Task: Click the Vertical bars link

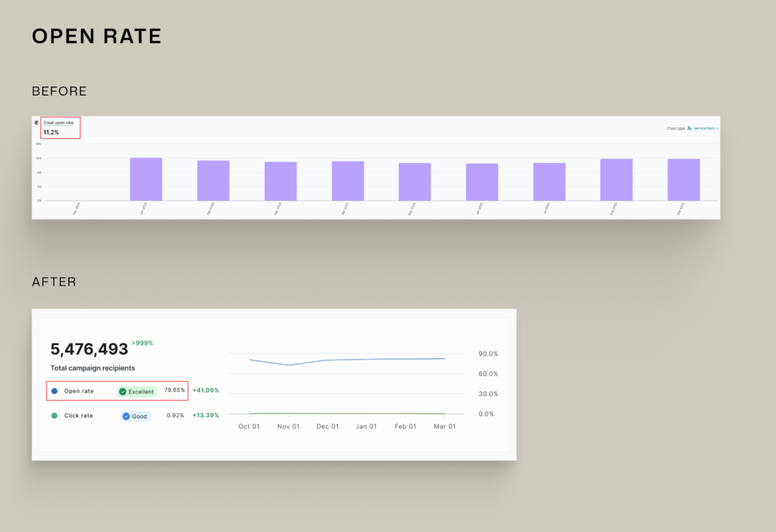Action: pyautogui.click(x=705, y=128)
